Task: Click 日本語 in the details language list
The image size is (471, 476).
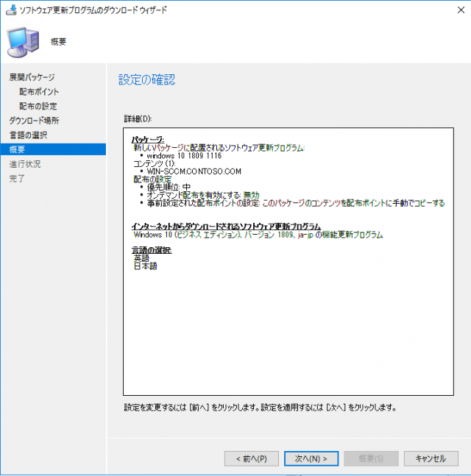Action: point(145,266)
